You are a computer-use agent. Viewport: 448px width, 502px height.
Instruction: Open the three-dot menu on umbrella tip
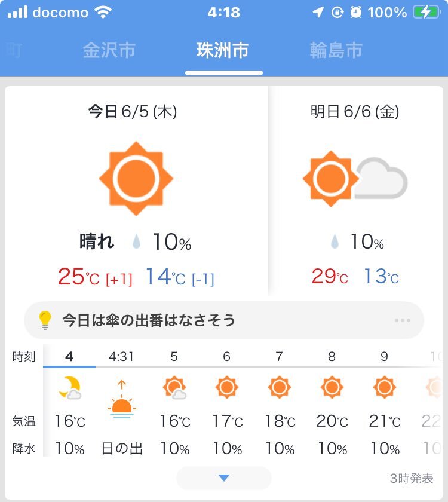(x=403, y=320)
